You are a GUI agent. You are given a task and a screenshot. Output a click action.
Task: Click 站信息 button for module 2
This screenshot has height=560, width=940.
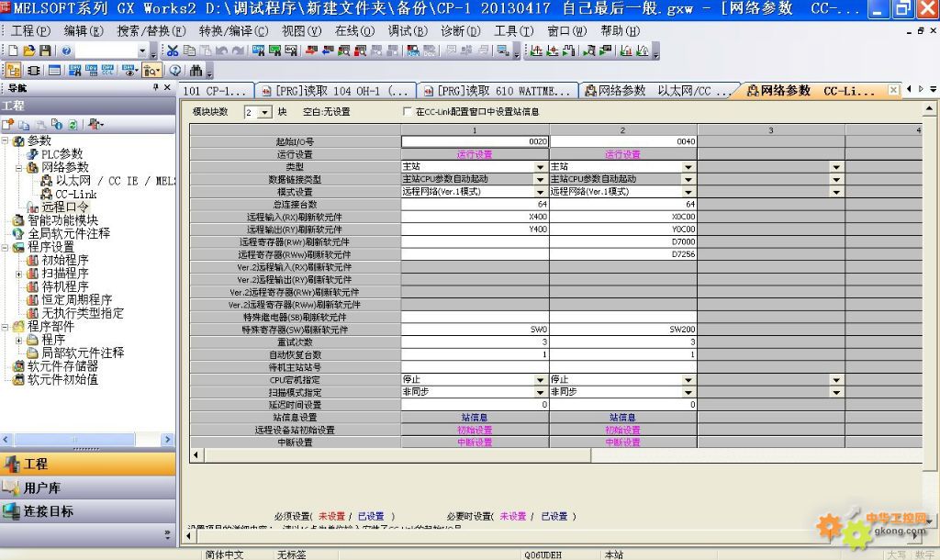click(x=622, y=418)
